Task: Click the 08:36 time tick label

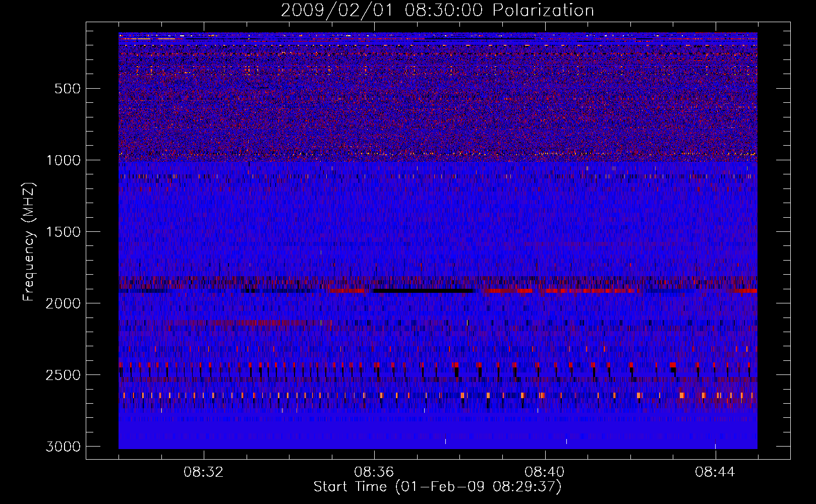Action: pyautogui.click(x=374, y=472)
